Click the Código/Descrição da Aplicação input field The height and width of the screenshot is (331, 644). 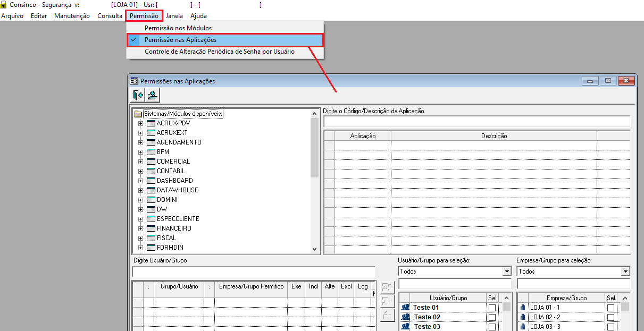pos(476,121)
